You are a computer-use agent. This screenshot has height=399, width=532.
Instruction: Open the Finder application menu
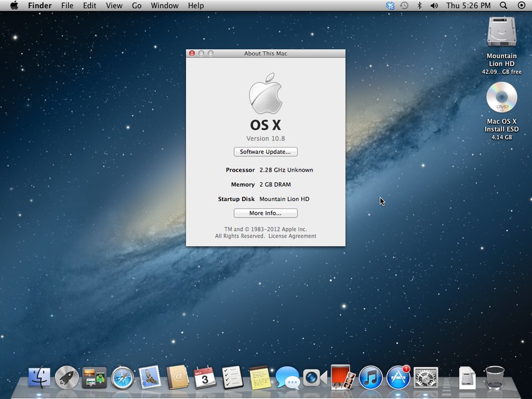(x=40, y=6)
